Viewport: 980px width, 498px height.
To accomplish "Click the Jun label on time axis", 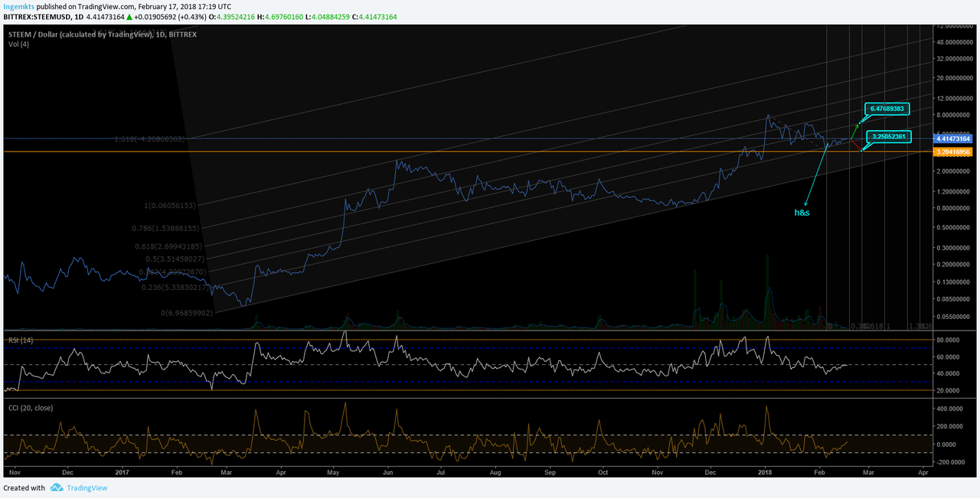I will point(387,474).
